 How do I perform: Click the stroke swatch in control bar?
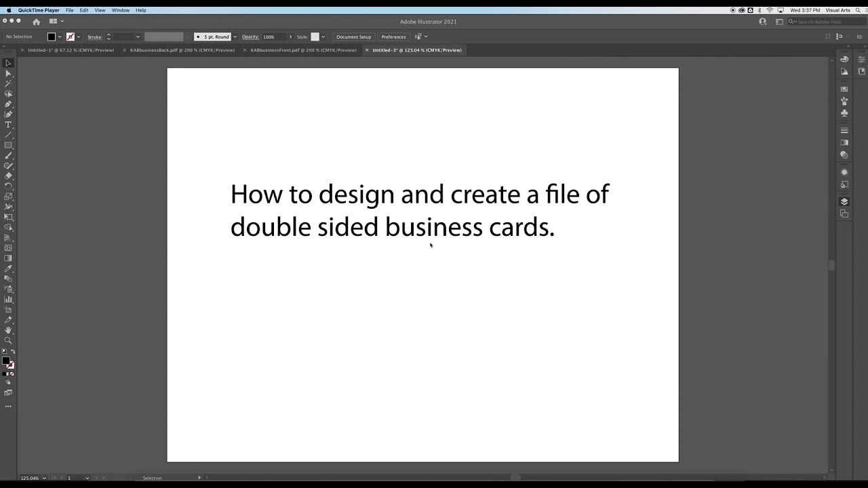point(70,37)
